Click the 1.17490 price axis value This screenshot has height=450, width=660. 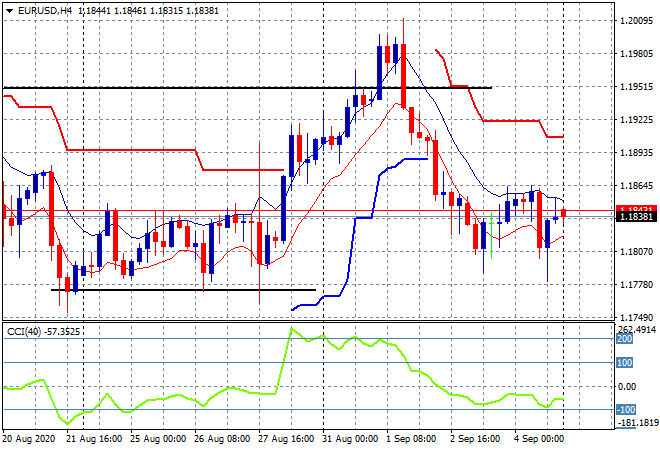[637, 318]
